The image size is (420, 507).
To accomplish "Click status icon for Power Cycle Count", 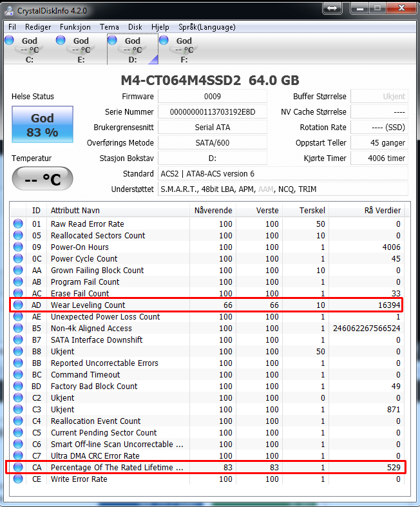I will (18, 259).
